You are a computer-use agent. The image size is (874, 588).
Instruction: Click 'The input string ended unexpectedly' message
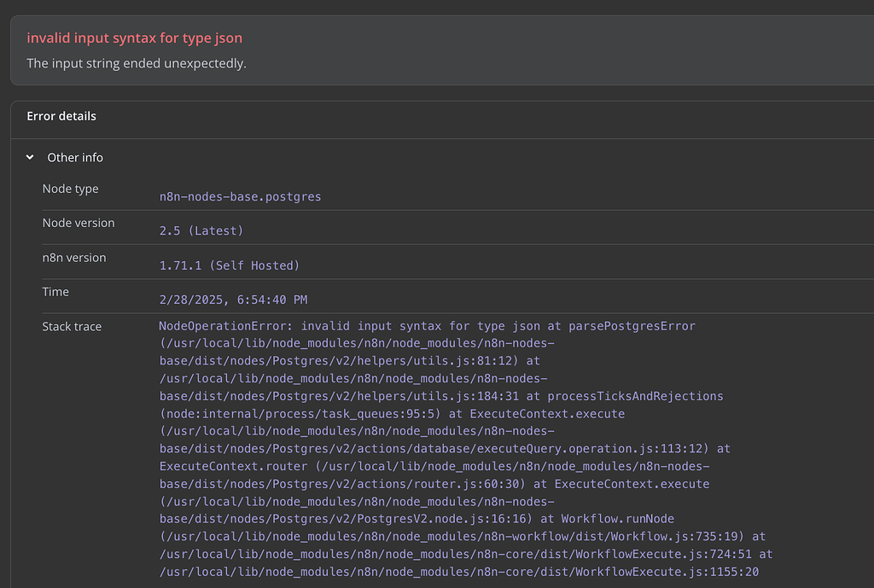tap(137, 63)
